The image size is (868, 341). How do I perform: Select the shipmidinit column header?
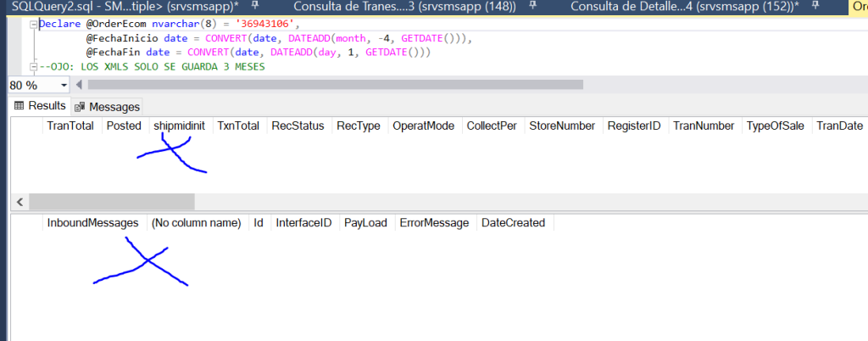(x=181, y=126)
